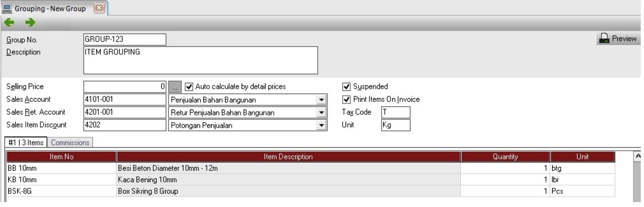Click Besi Beton Diameter 10mm - 12m cell

(x=289, y=168)
